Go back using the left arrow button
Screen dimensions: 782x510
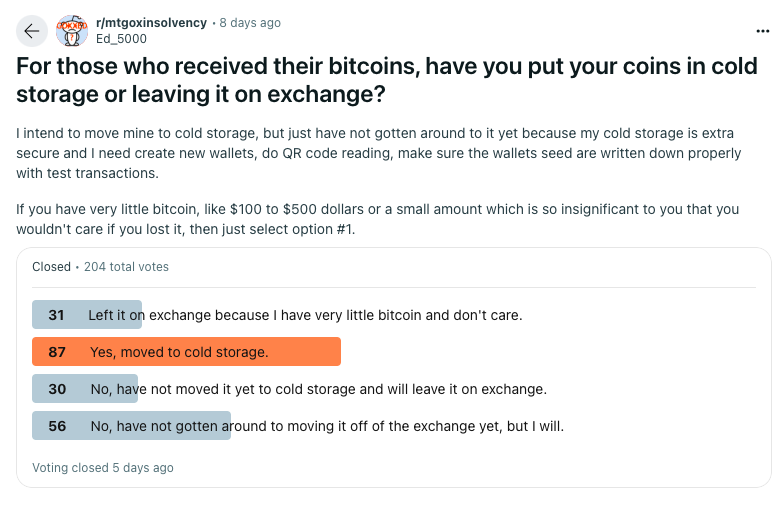coord(32,31)
